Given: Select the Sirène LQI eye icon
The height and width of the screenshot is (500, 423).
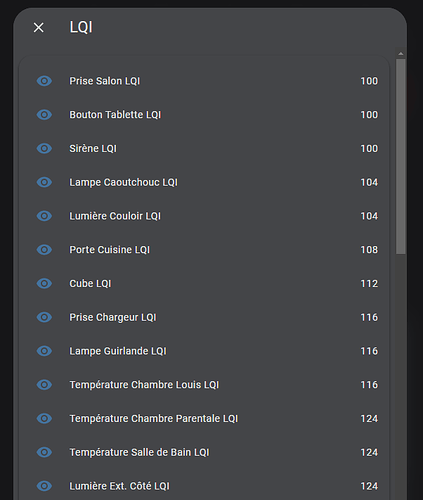Looking at the screenshot, I should pos(44,148).
